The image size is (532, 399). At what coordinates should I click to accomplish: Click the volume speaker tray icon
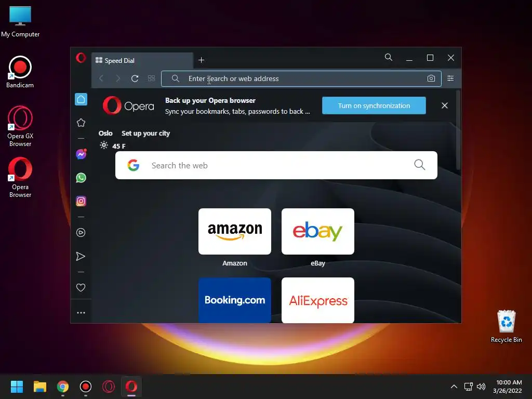(x=481, y=387)
